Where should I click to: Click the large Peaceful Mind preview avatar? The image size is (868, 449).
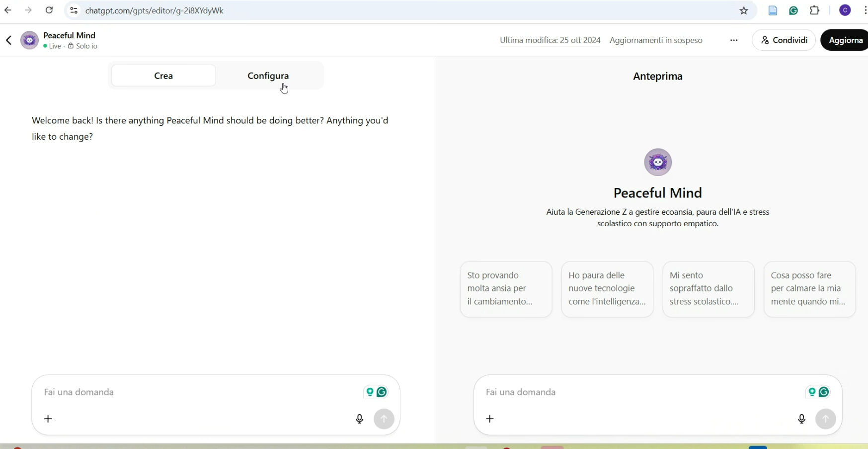pyautogui.click(x=658, y=162)
